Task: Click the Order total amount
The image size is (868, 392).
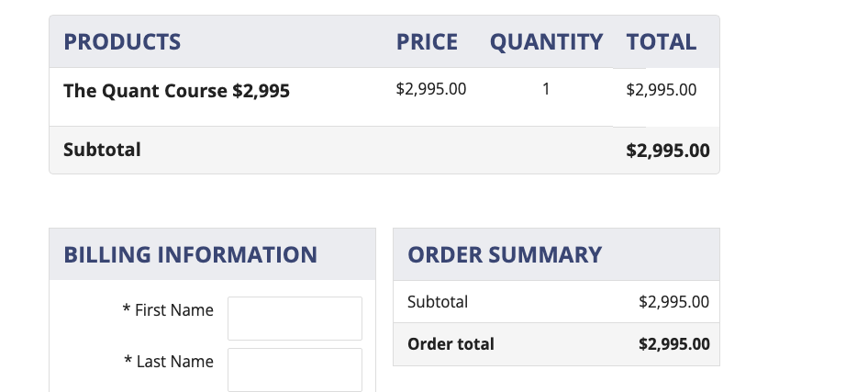Action: point(673,344)
